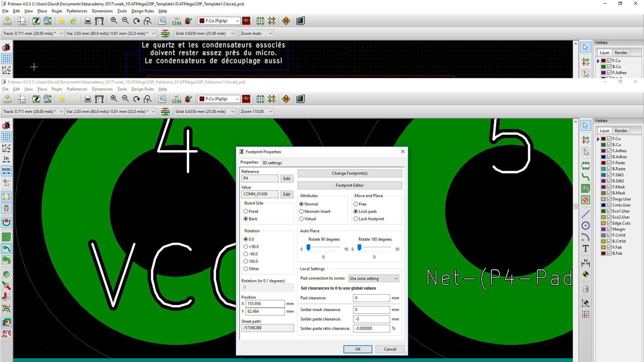Click Edit button next to Value CONN_01X06
This screenshot has width=644, height=362.
pos(287,194)
